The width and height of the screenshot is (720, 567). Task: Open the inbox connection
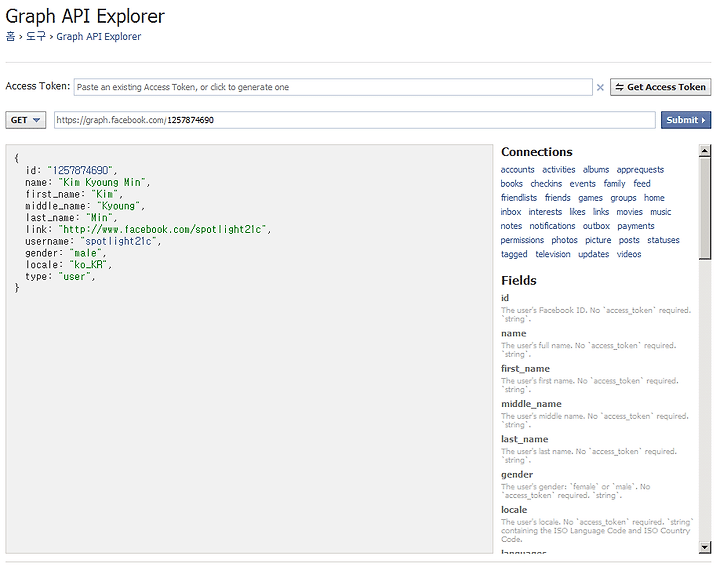click(511, 212)
